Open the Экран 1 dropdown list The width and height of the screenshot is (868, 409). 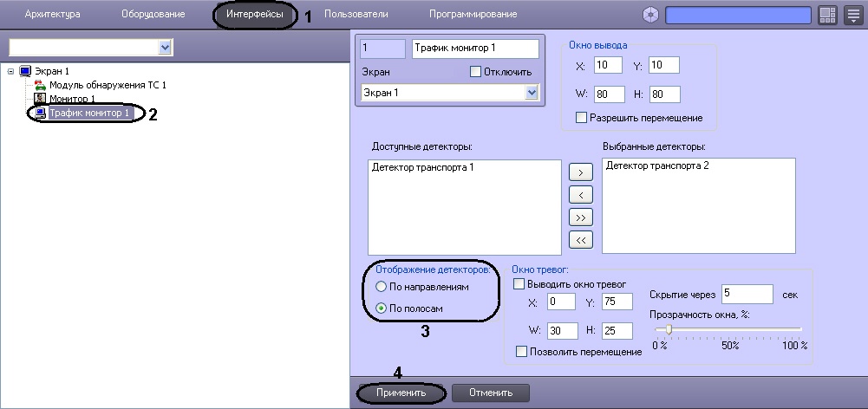tap(532, 91)
